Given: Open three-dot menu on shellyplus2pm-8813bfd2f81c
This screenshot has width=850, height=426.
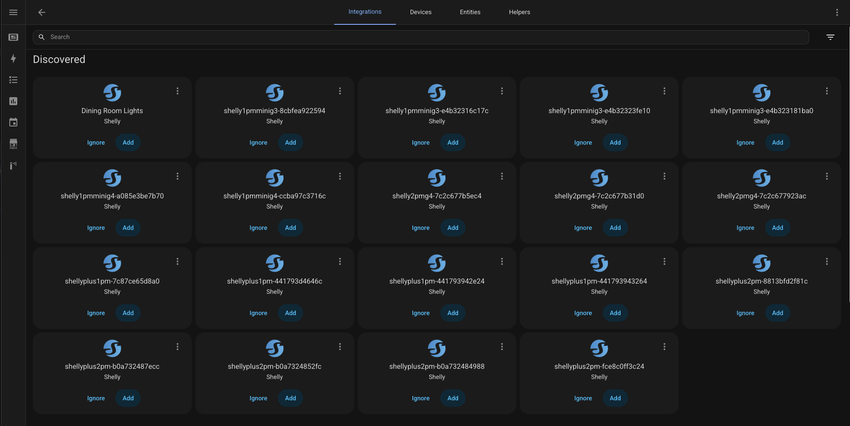Looking at the screenshot, I should (827, 261).
